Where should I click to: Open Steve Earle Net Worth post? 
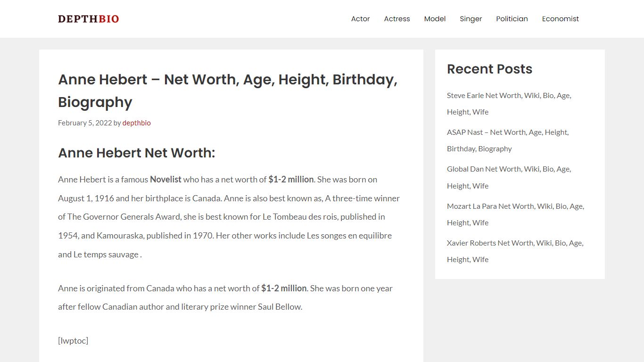click(x=509, y=104)
